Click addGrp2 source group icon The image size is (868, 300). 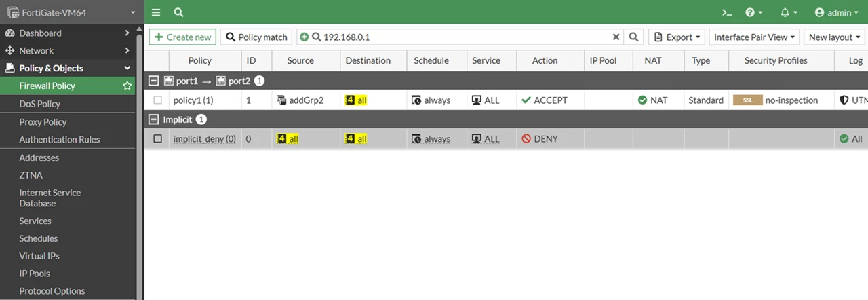tap(283, 100)
